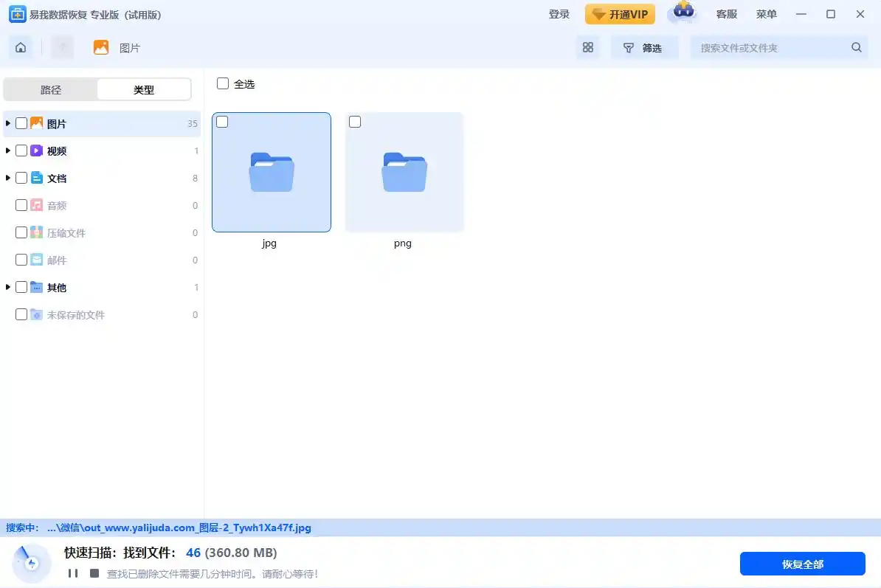Expand the 图片 tree branch
This screenshot has width=881, height=588.
[7, 123]
